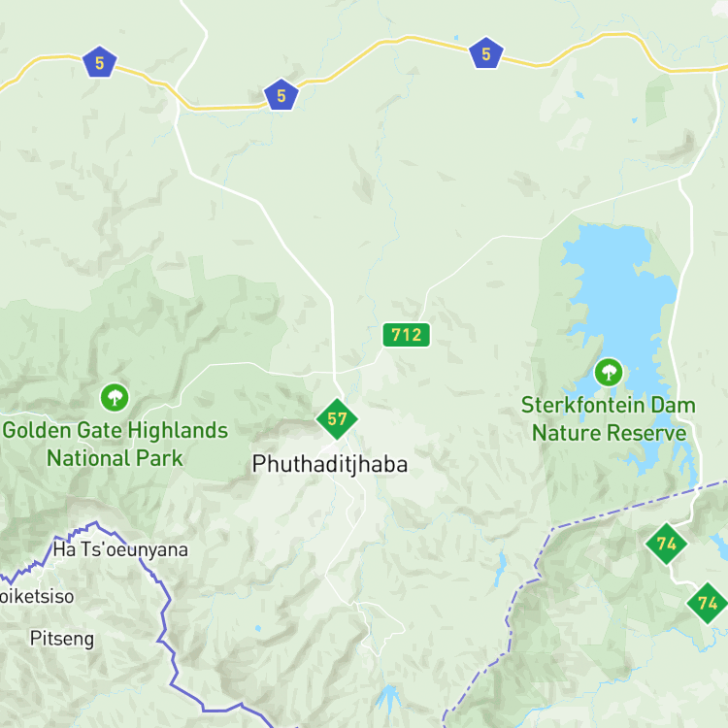The image size is (728, 728).
Task: Click the middle route 5 pentagon shield
Action: pyautogui.click(x=281, y=95)
